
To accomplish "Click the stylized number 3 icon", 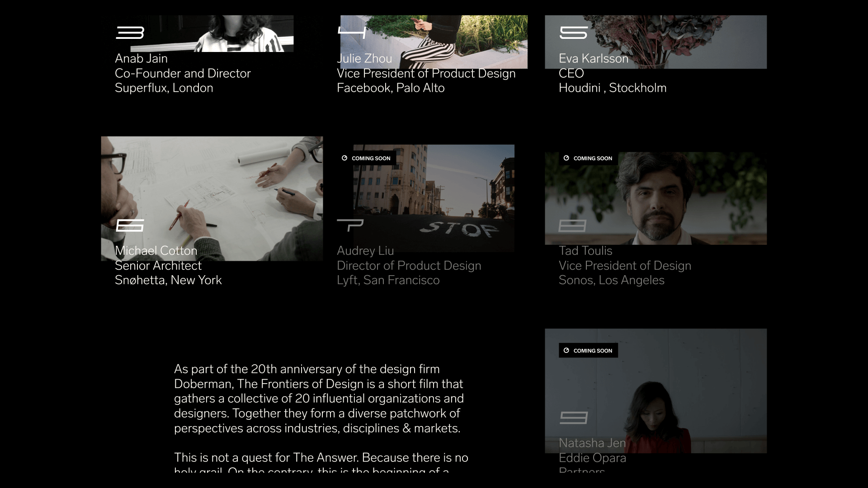I will [x=130, y=33].
